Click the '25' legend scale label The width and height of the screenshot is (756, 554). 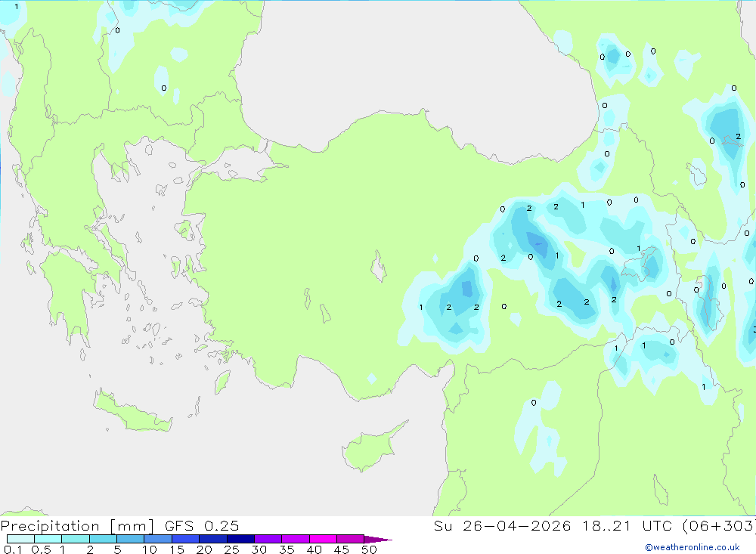pos(232,549)
